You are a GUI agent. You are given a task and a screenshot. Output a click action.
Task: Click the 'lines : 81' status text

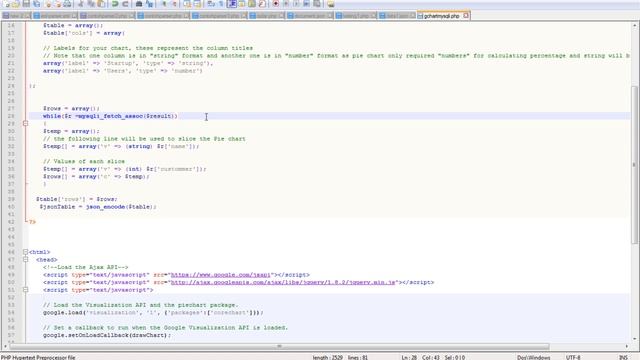(358, 357)
